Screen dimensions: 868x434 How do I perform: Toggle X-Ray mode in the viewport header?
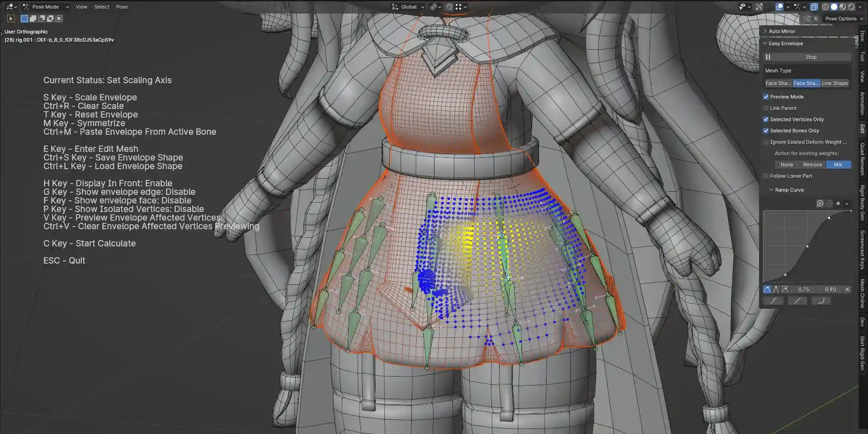(814, 7)
